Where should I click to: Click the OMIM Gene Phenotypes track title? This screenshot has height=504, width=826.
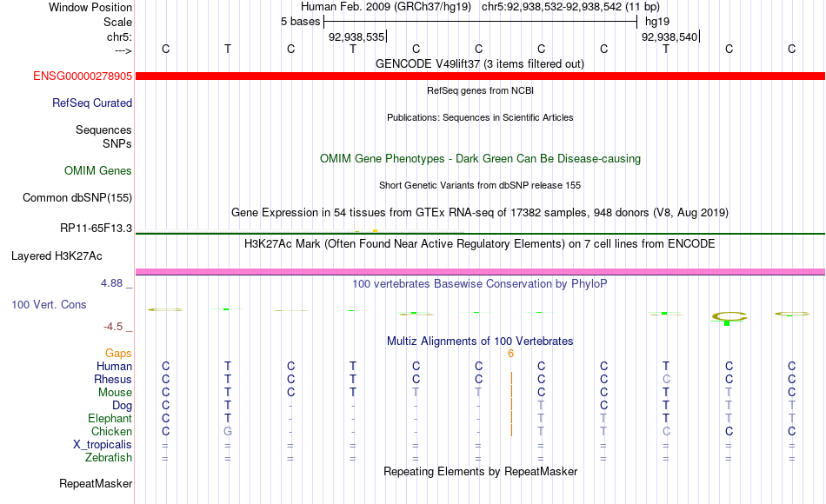pos(480,158)
